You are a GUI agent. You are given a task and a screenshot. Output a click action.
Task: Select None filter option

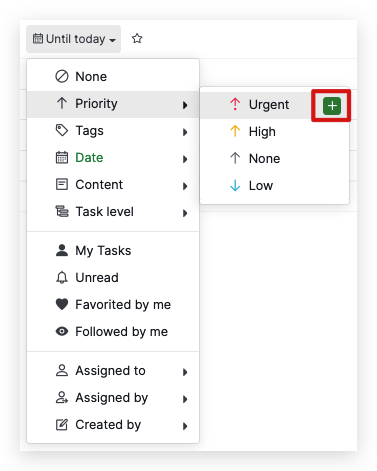[x=113, y=77]
